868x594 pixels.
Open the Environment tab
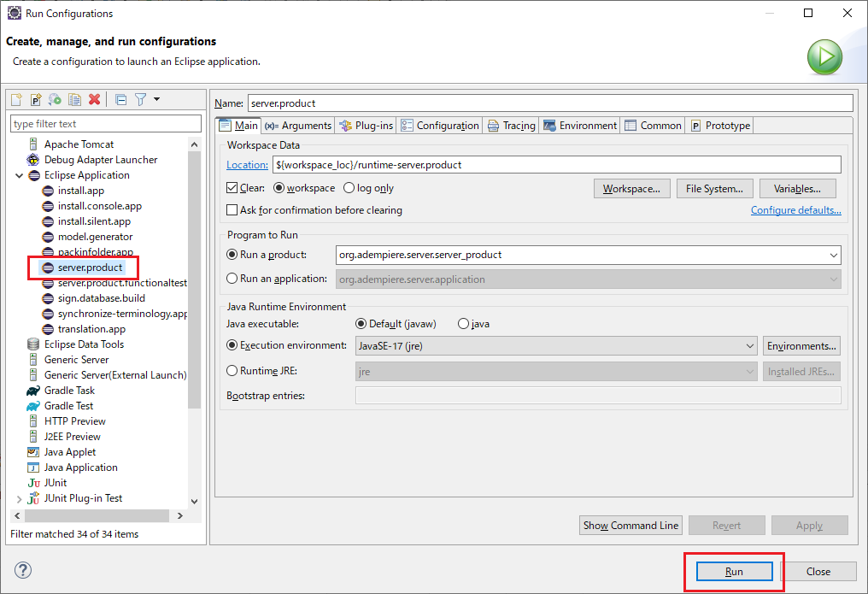[580, 126]
